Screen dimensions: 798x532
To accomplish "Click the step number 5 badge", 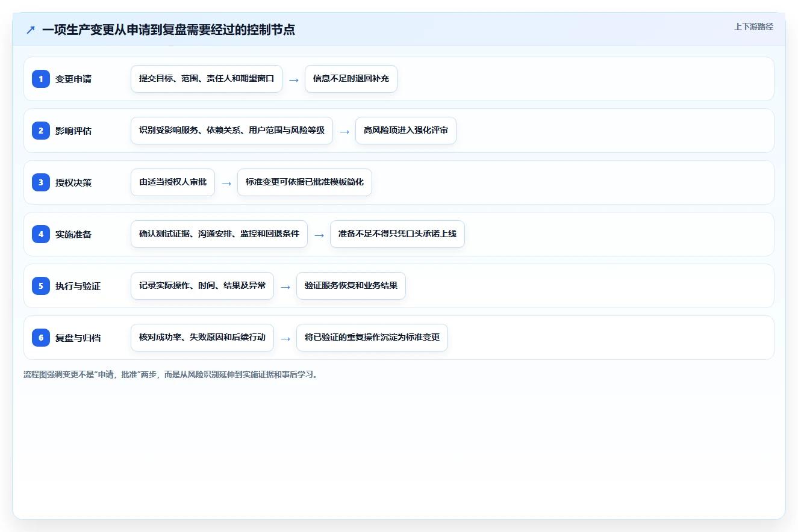I will [41, 286].
